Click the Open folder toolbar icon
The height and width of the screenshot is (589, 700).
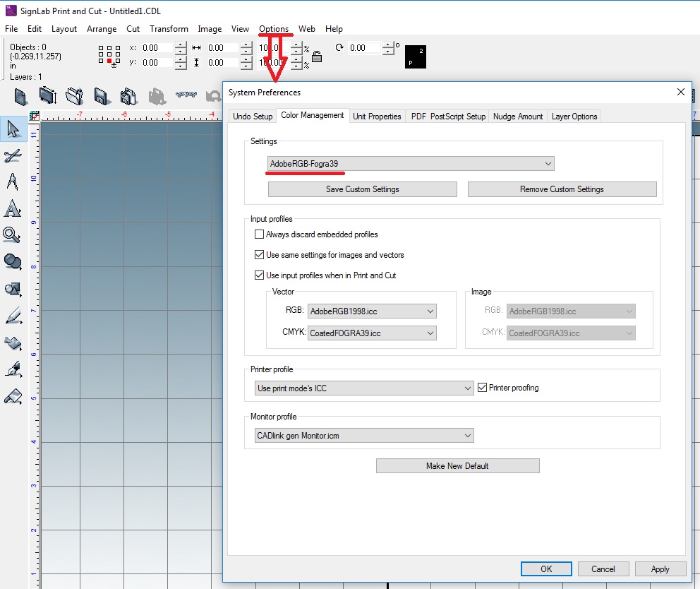[74, 96]
